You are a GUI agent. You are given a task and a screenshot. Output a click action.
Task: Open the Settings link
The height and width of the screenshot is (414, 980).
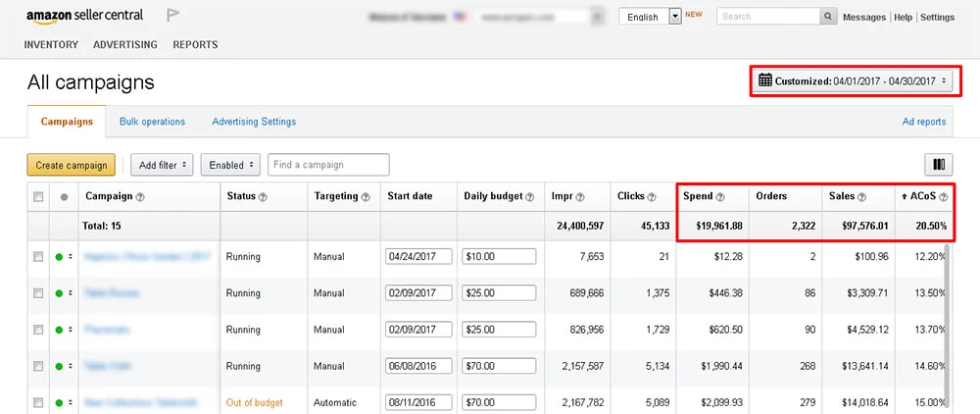click(x=938, y=18)
